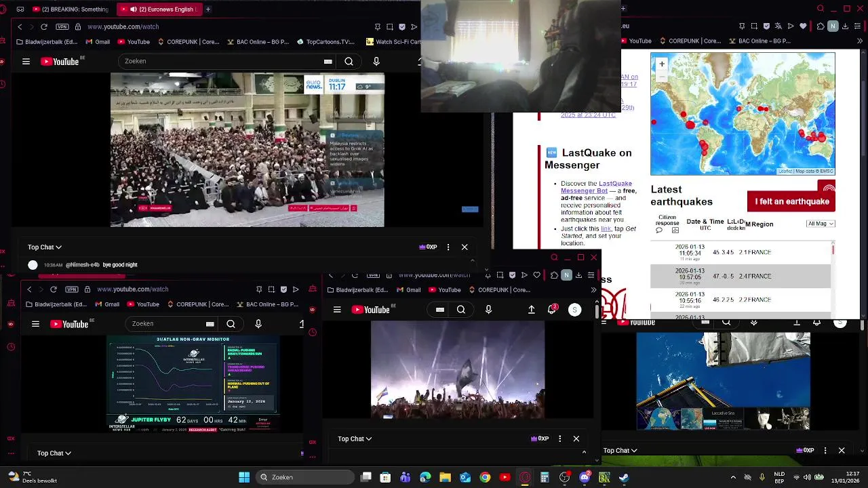Close chat panel in space video window

pos(842,450)
